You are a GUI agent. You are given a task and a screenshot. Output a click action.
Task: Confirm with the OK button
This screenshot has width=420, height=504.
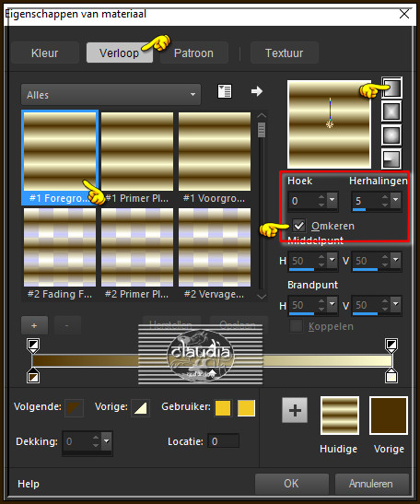[291, 484]
